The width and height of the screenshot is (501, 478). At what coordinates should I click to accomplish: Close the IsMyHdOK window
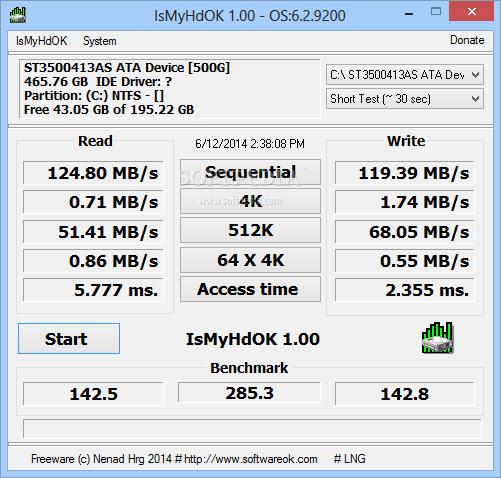point(471,12)
